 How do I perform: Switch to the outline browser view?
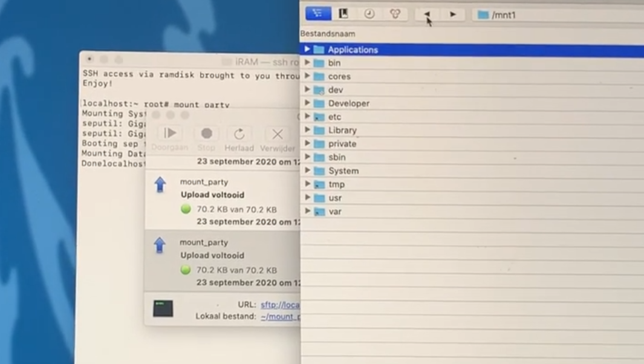coord(317,13)
